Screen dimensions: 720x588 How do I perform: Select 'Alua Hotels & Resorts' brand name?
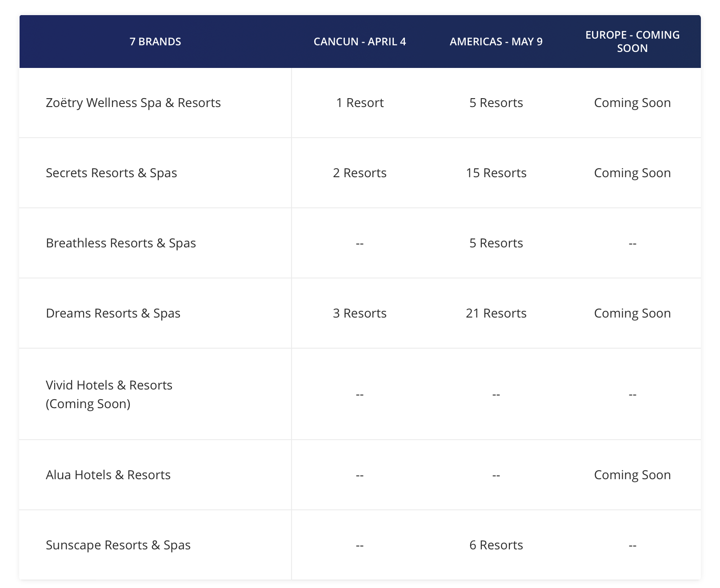pyautogui.click(x=108, y=475)
